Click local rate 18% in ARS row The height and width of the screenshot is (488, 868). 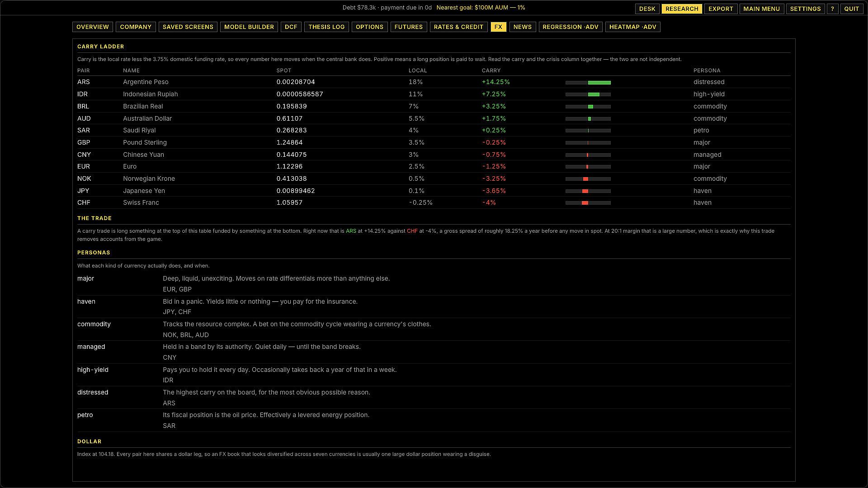point(415,82)
